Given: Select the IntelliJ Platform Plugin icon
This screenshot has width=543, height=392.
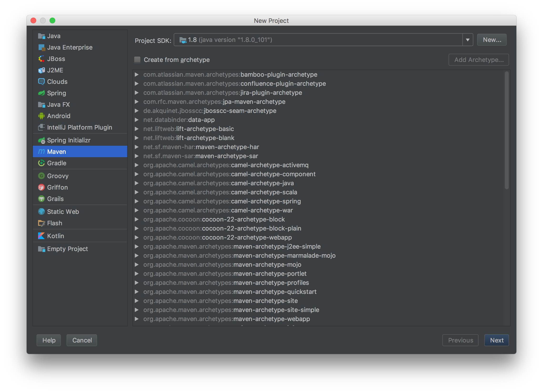Looking at the screenshot, I should click(41, 127).
